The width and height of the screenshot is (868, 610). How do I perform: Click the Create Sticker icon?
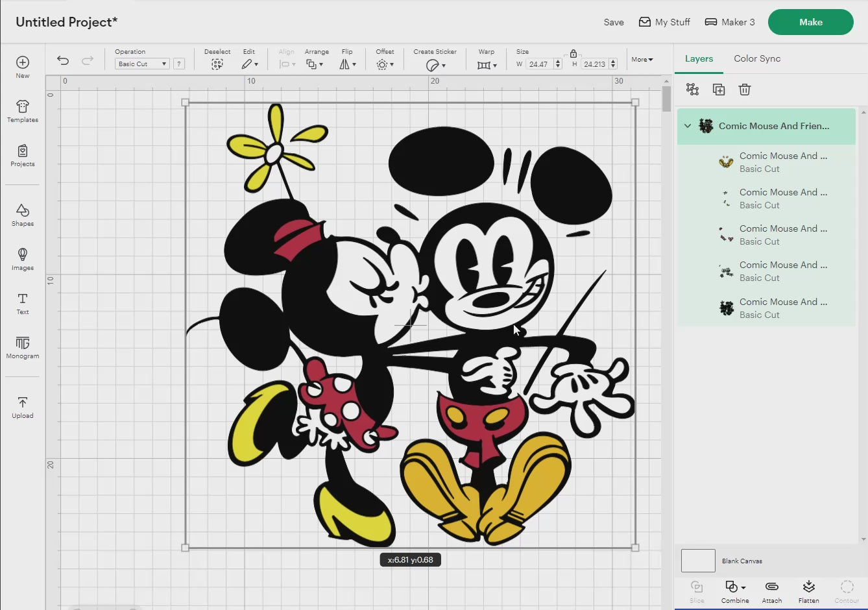pyautogui.click(x=432, y=65)
